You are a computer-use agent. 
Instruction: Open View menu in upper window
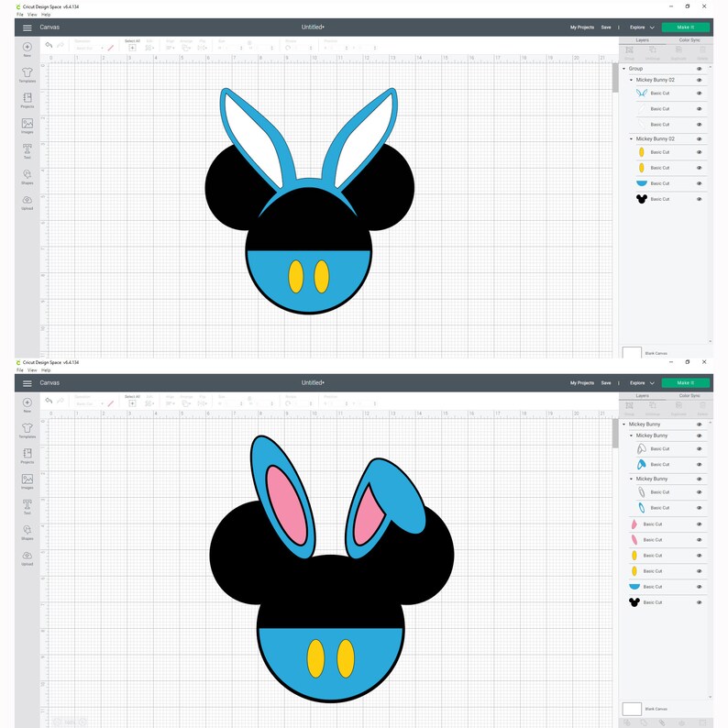coord(32,15)
